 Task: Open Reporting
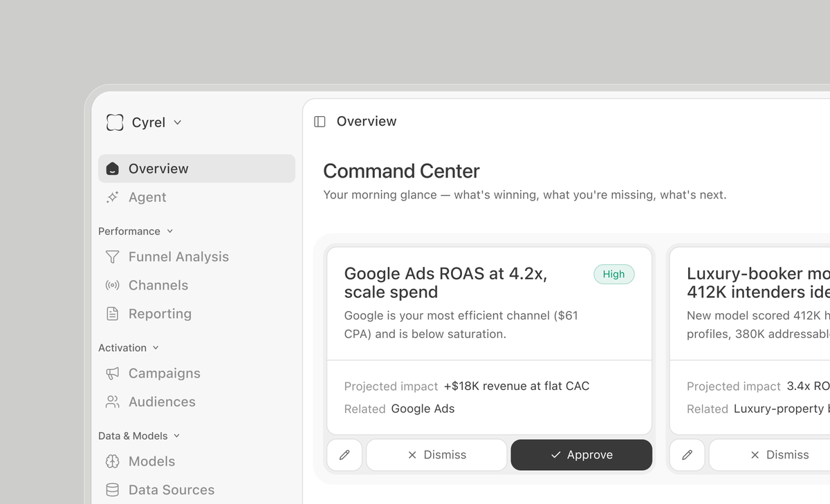[196, 313]
